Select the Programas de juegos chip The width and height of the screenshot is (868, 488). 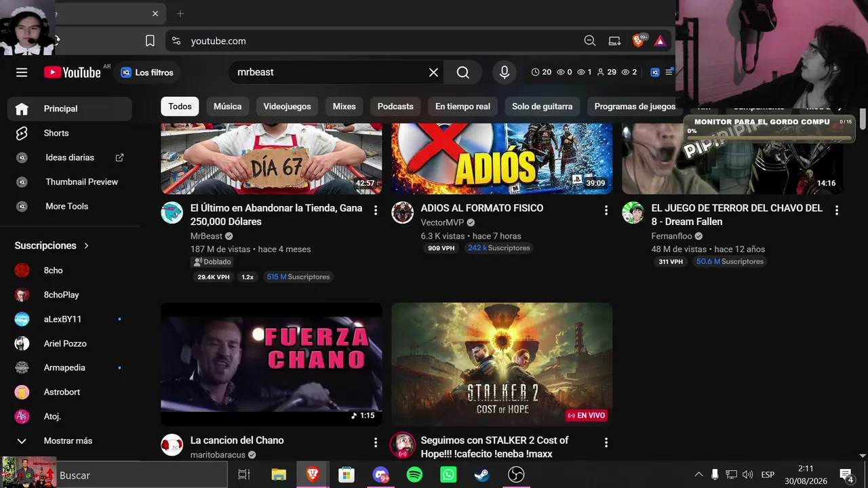pos(635,106)
